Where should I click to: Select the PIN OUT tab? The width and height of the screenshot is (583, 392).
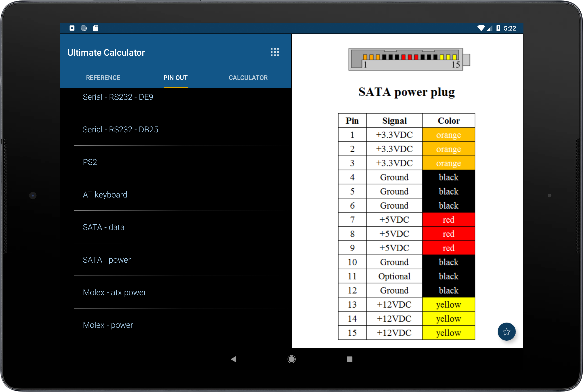(175, 78)
